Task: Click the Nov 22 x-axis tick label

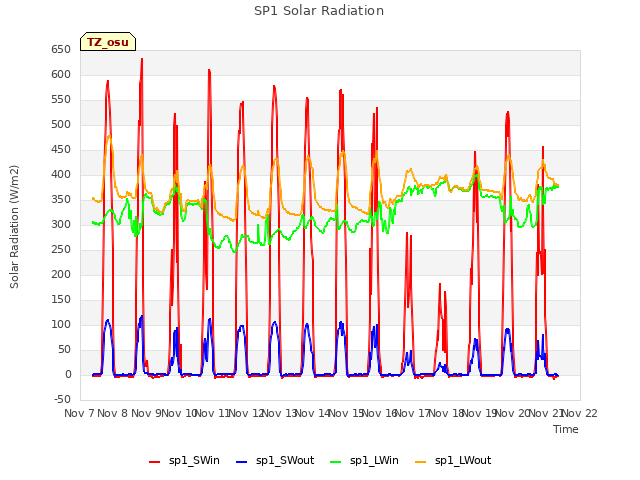Action: click(x=580, y=413)
